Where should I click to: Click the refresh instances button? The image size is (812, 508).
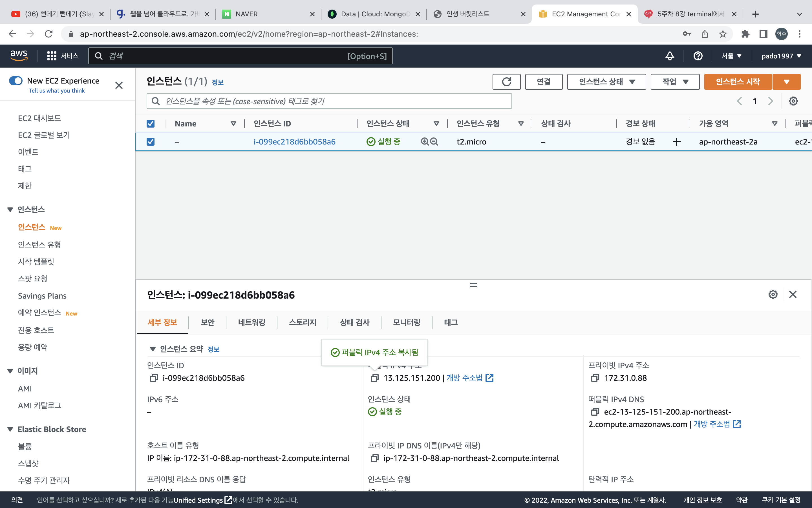pos(506,82)
